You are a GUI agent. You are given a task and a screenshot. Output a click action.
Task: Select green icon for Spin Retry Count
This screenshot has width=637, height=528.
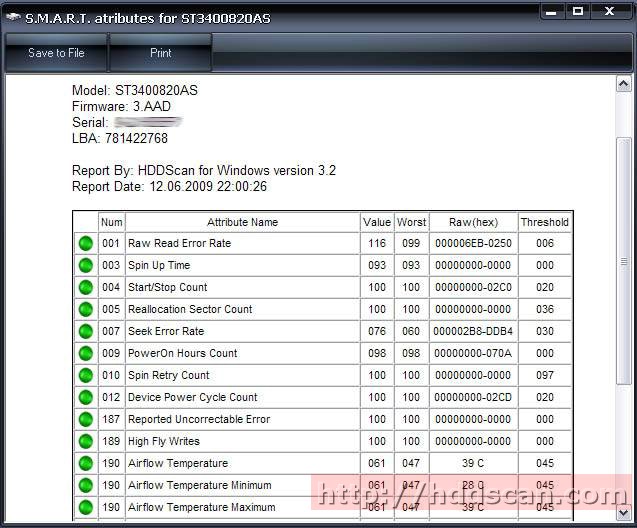point(85,376)
